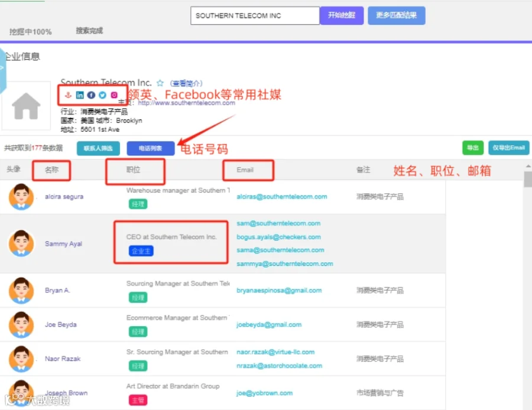Star Southern Telecom Inc. as favorite
532x410 pixels.
click(160, 83)
